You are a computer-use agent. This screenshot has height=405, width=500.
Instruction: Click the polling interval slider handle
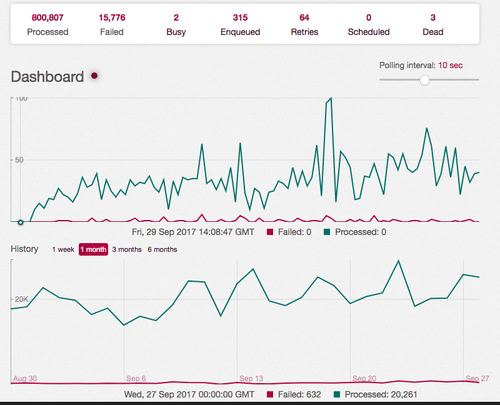(424, 80)
